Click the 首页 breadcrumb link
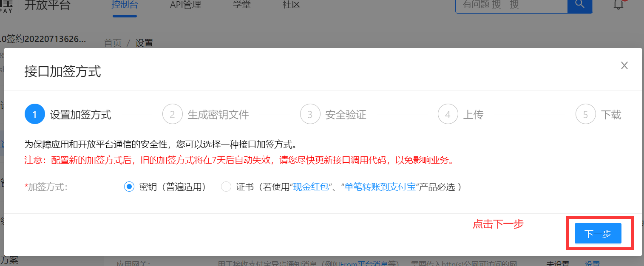Image resolution: width=644 pixels, height=266 pixels. (x=113, y=43)
